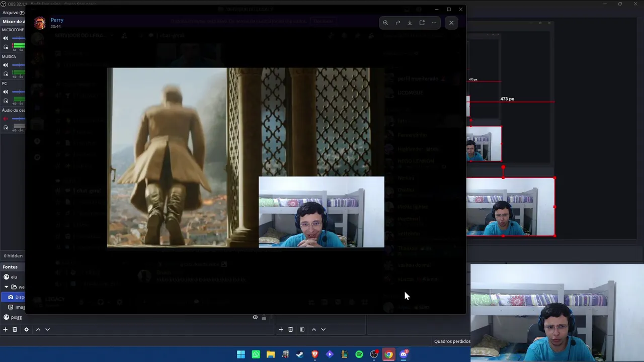Toggle monitoring for desktop audio
Screen dimensions: 644x362
(6, 127)
